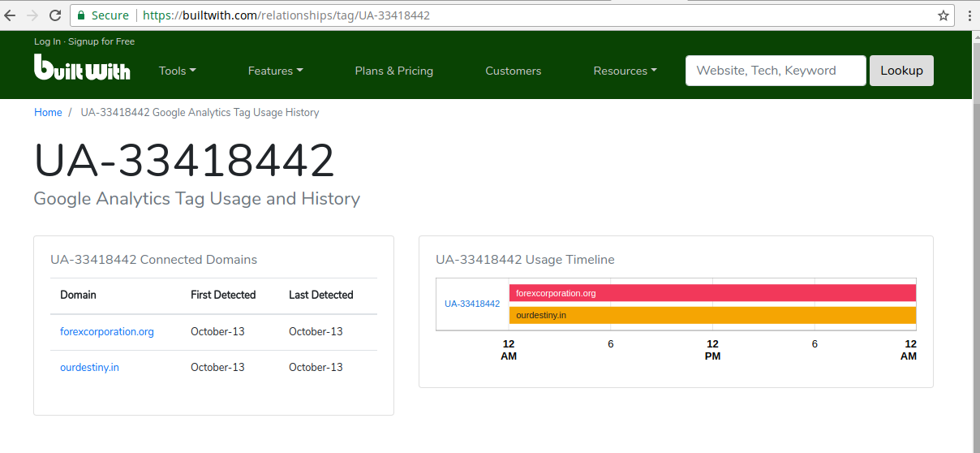Screen dimensions: 980x453
Task: Click the red forexcorporation.org timeline bar
Action: pos(712,293)
